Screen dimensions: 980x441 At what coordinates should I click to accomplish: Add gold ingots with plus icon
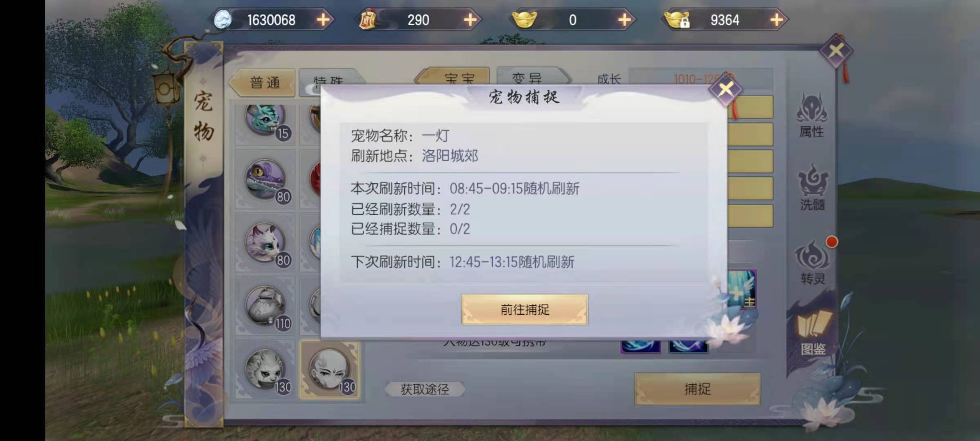pyautogui.click(x=624, y=20)
